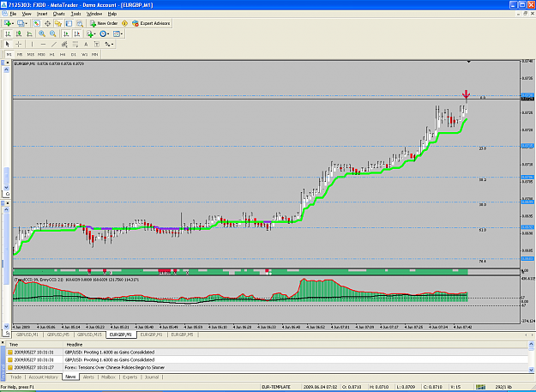Toggle the Terminal panel icon
The width and height of the screenshot is (536, 392).
click(x=69, y=23)
